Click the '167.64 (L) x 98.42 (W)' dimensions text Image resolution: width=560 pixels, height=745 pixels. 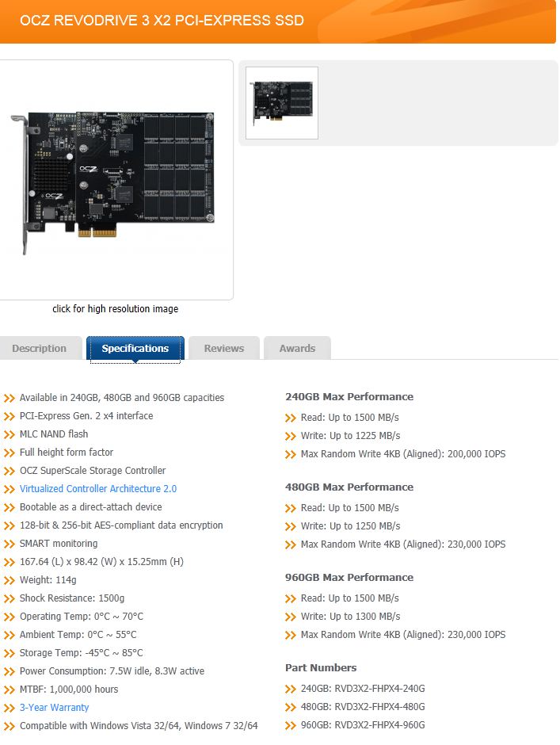[101, 562]
